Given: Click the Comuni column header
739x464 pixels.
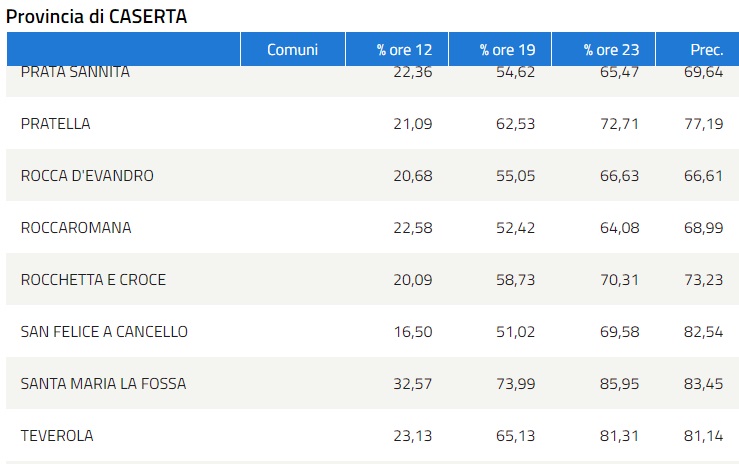Looking at the screenshot, I should click(292, 49).
